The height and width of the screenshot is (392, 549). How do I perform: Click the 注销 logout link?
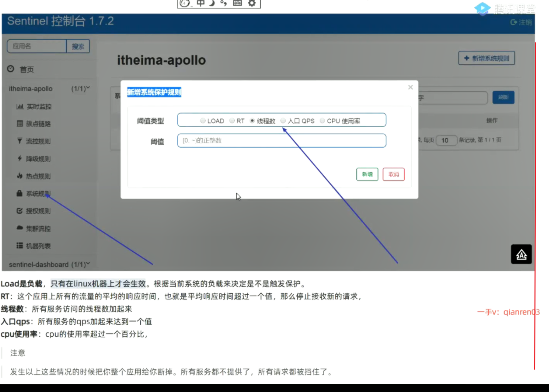521,23
